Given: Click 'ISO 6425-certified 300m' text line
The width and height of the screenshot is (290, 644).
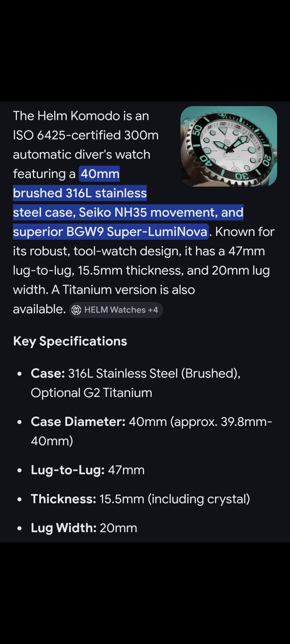Looking at the screenshot, I should [86, 135].
